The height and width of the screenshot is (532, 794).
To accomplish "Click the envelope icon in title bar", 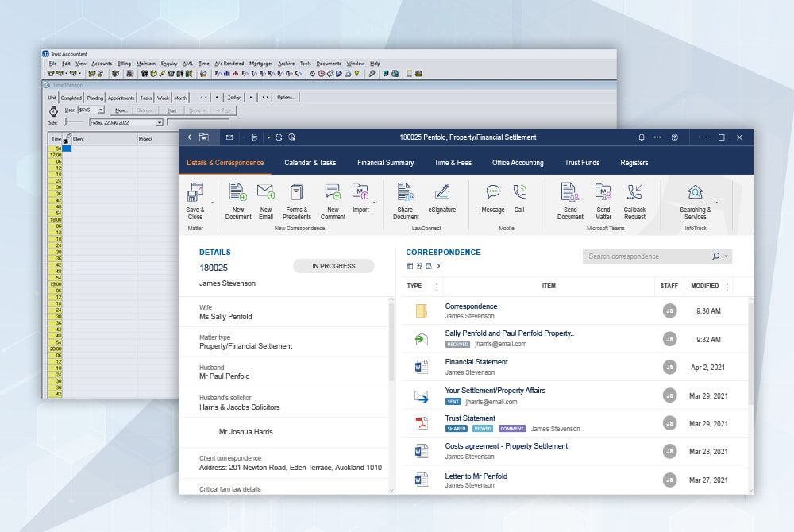I will pos(229,137).
